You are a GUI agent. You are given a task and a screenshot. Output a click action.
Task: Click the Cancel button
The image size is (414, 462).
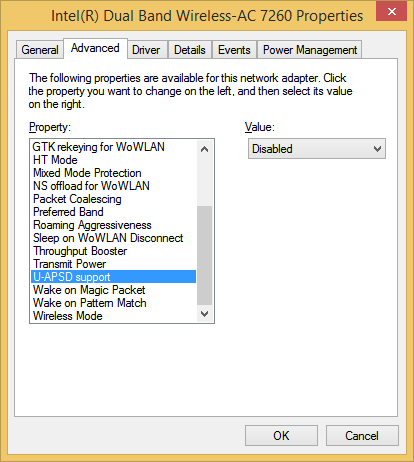click(362, 435)
